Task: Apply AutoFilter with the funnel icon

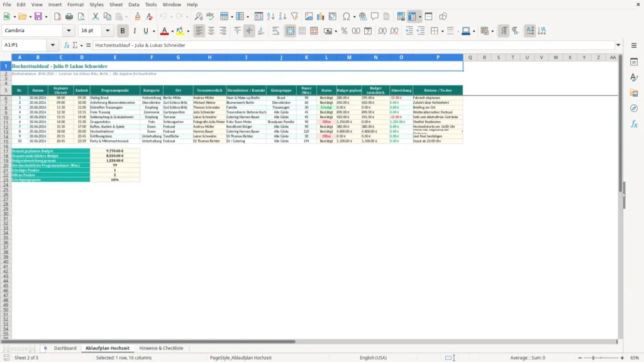Action: 294,16
